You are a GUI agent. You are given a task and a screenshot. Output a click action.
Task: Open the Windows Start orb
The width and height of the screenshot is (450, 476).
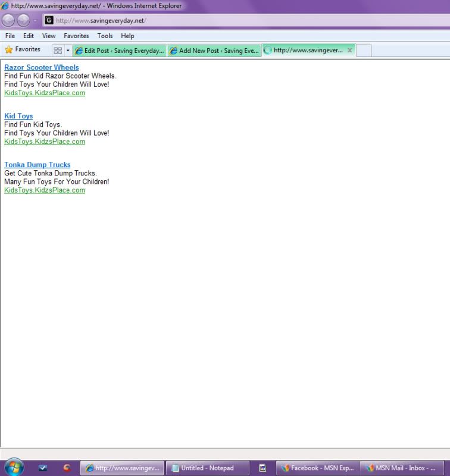pos(13,468)
